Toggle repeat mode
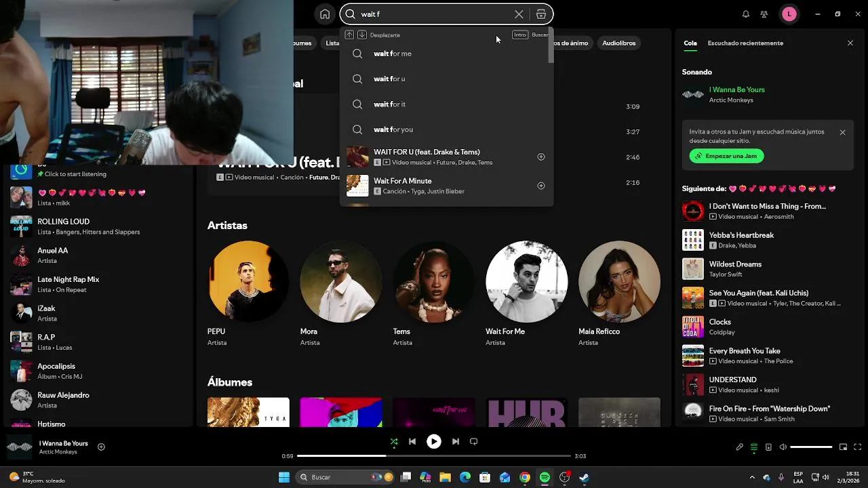 (474, 441)
